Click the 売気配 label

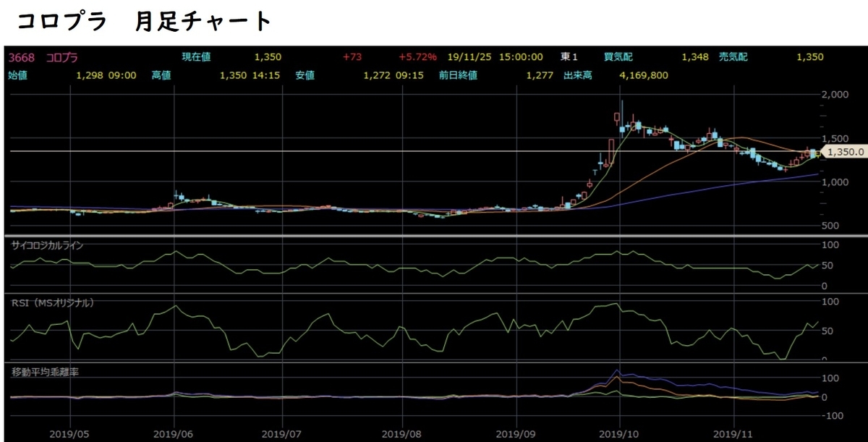pos(733,57)
